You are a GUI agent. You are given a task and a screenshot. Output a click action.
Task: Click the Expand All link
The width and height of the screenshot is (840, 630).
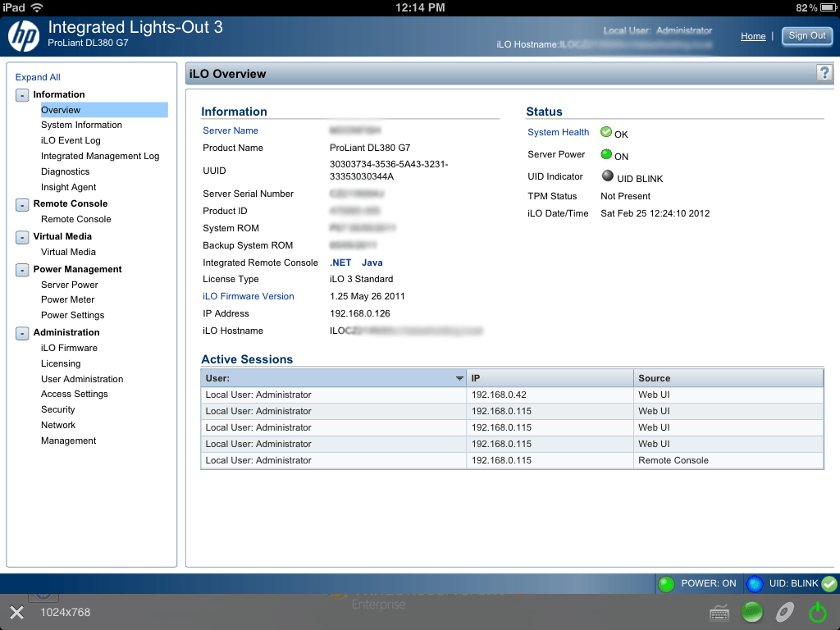[x=38, y=77]
